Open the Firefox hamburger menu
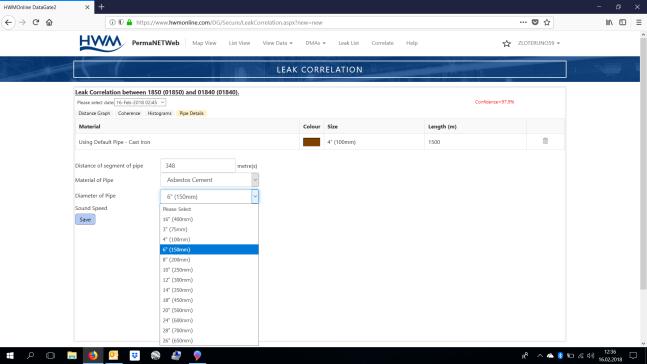The image size is (647, 364). 638,22
